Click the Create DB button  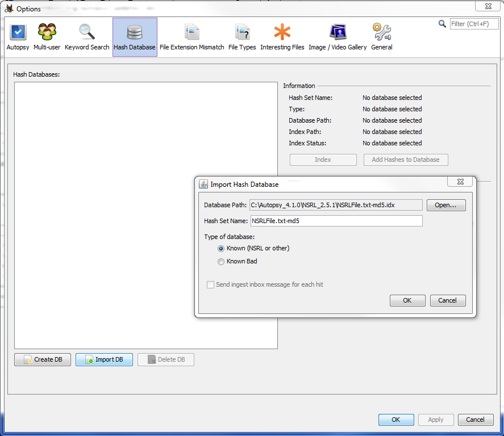click(x=42, y=359)
